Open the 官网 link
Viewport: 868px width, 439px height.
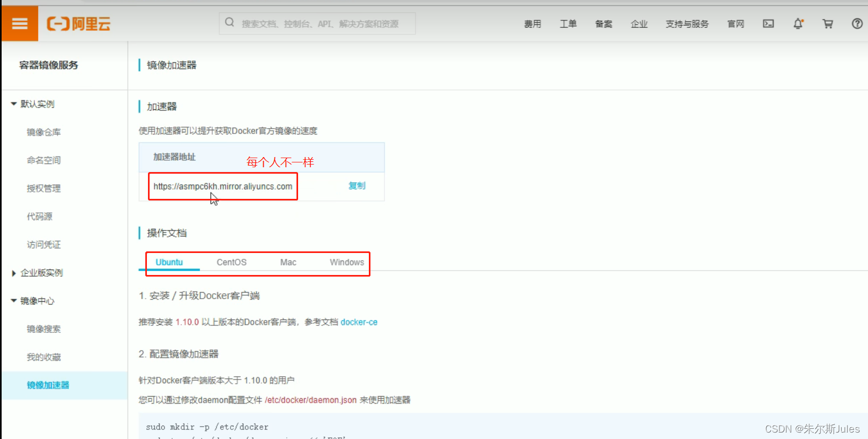[736, 24]
